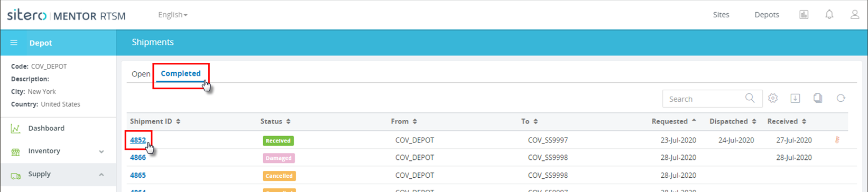This screenshot has width=868, height=192.
Task: Click the Received status badge
Action: 278,141
